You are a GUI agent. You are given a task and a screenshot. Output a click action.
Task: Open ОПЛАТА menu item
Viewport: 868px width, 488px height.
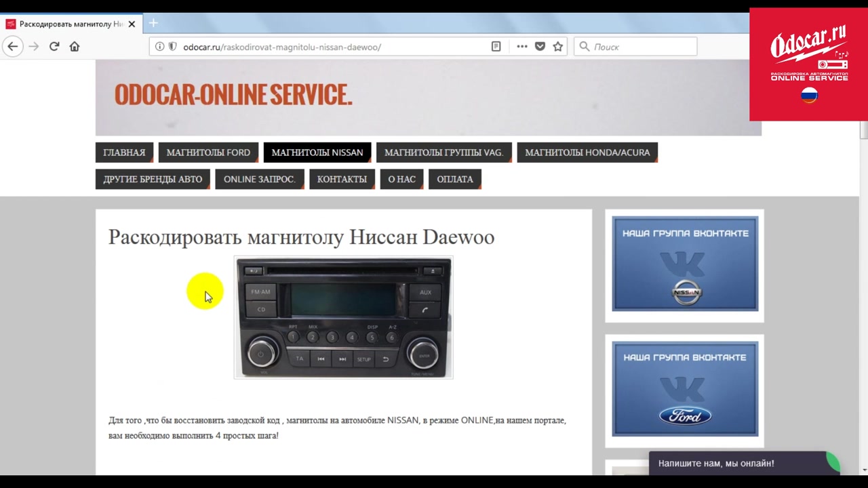tap(455, 179)
